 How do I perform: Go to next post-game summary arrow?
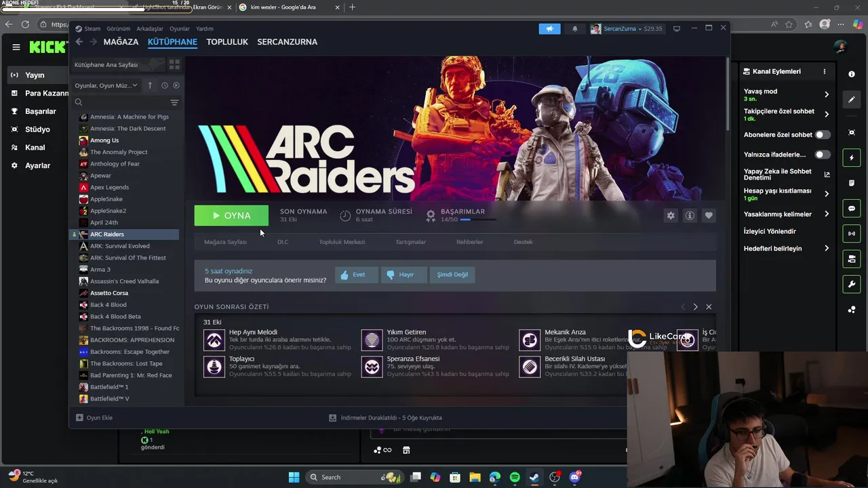point(695,307)
